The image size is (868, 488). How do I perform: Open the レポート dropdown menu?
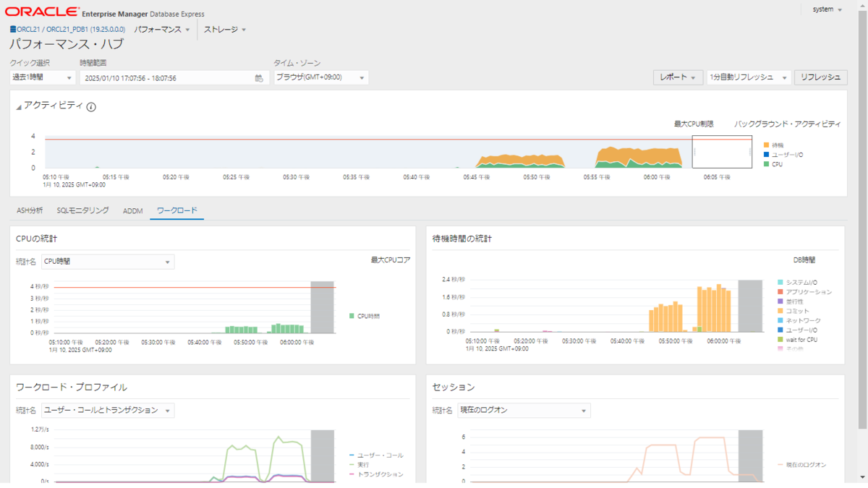click(x=677, y=77)
